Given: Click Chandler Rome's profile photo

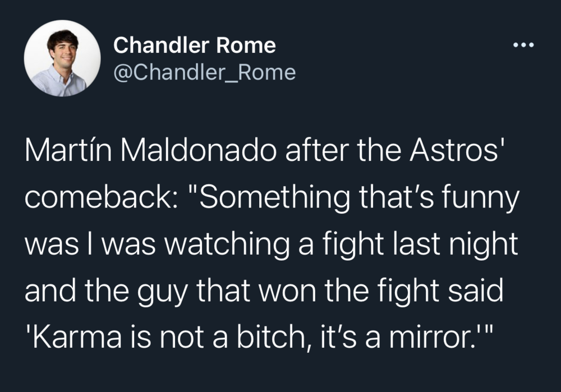Looking at the screenshot, I should pyautogui.click(x=62, y=58).
